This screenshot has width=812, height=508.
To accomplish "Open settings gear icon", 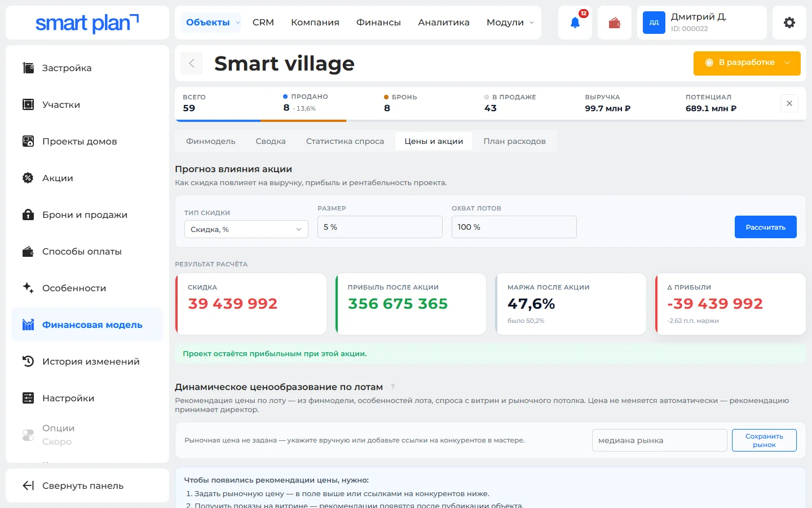I will point(789,23).
